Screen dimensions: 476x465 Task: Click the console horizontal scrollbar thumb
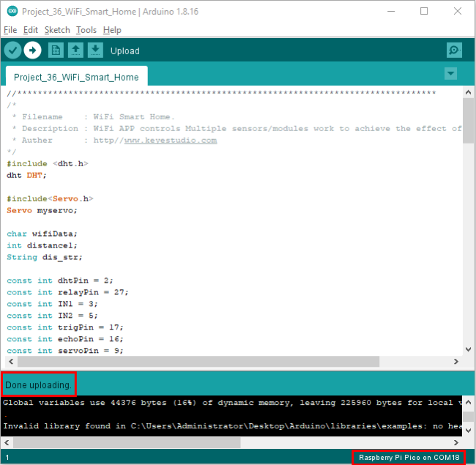(x=127, y=442)
